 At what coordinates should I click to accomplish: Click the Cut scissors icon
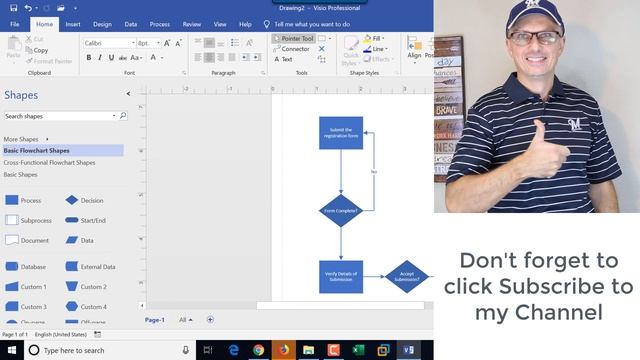coord(29,39)
